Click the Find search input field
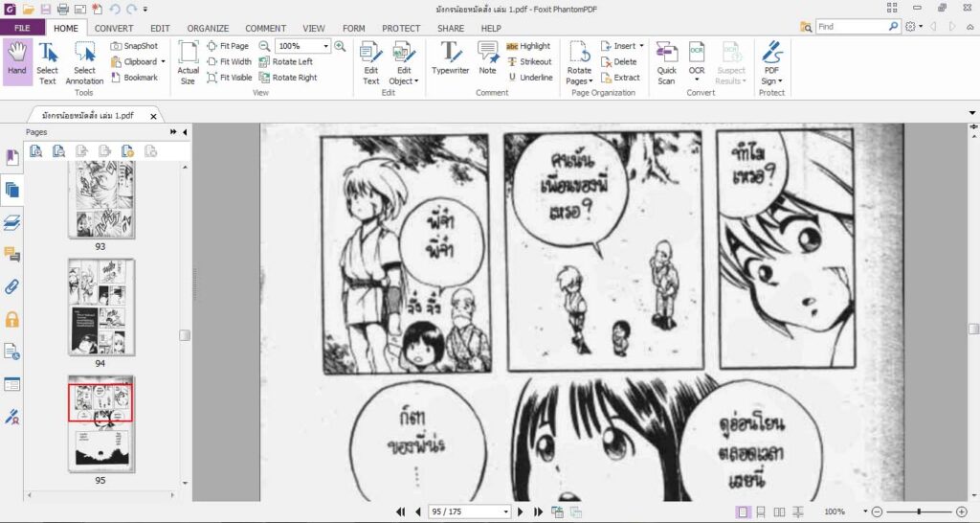This screenshot has width=980, height=523. click(x=851, y=27)
